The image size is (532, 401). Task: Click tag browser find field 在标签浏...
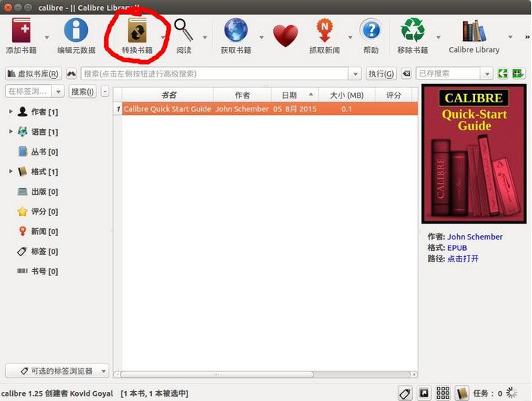click(29, 92)
